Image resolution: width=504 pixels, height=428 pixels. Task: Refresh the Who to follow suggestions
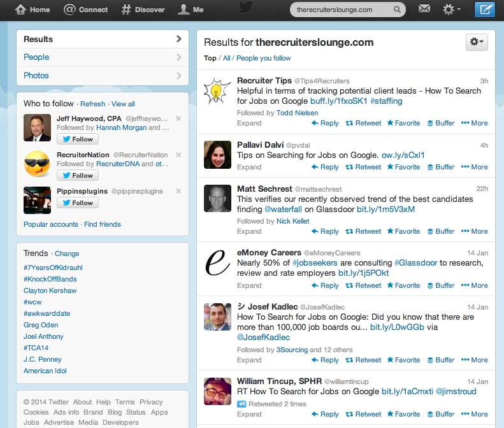coord(92,104)
